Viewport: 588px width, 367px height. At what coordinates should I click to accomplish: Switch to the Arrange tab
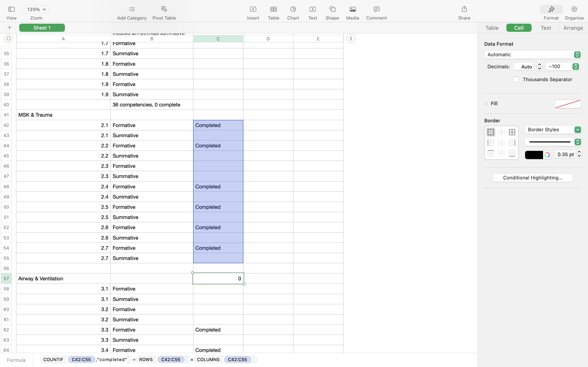(x=573, y=28)
